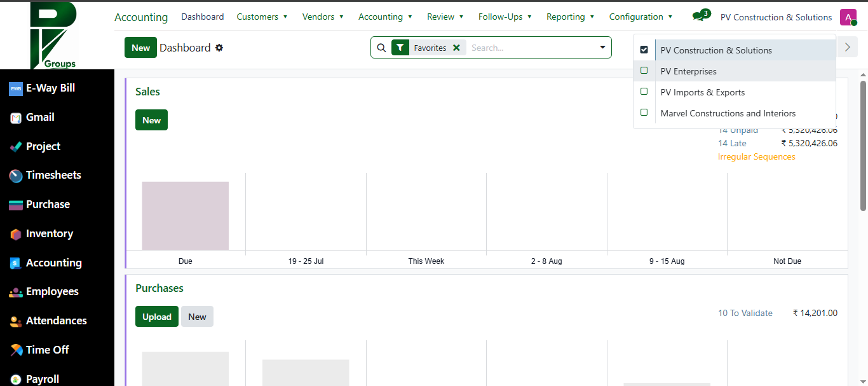Click the vertical scrollbar thumb
The width and height of the screenshot is (868, 386).
864,146
